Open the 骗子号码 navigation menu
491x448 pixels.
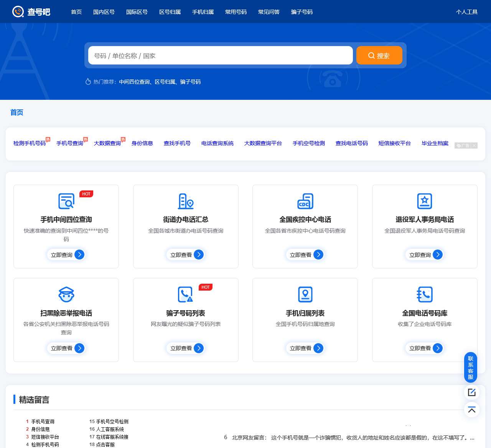(302, 12)
